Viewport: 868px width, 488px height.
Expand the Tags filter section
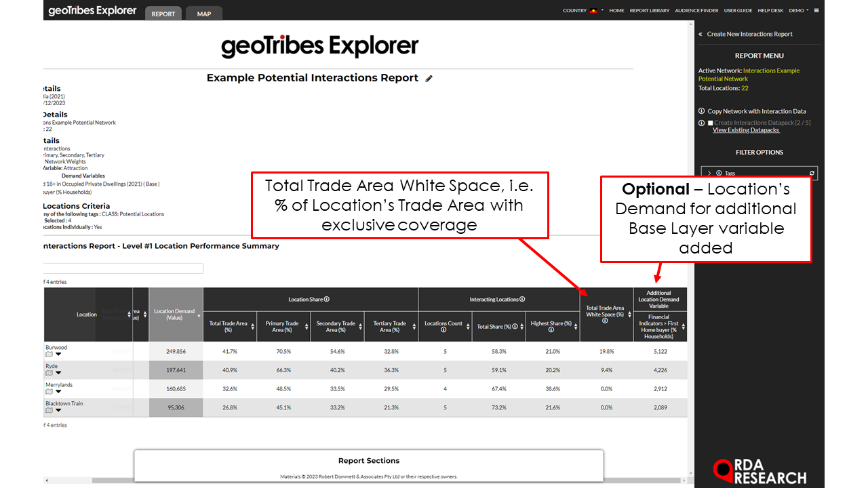[709, 174]
